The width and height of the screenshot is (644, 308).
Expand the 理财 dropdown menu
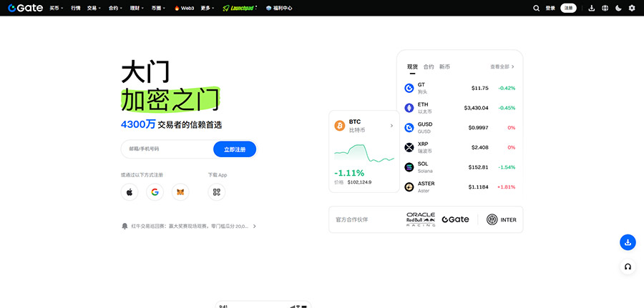pos(137,8)
